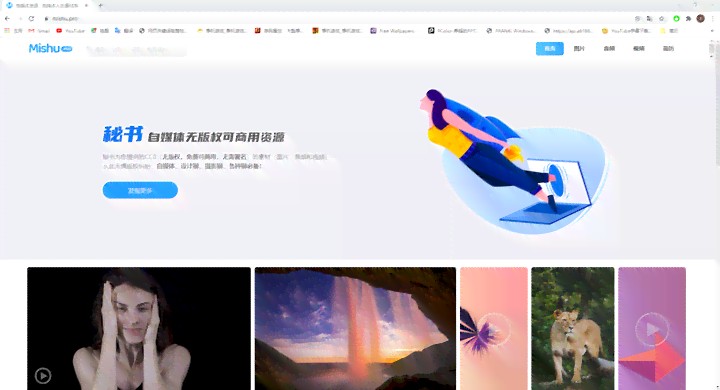
Task: Open Chrome's three-dot menu
Action: coord(713,19)
